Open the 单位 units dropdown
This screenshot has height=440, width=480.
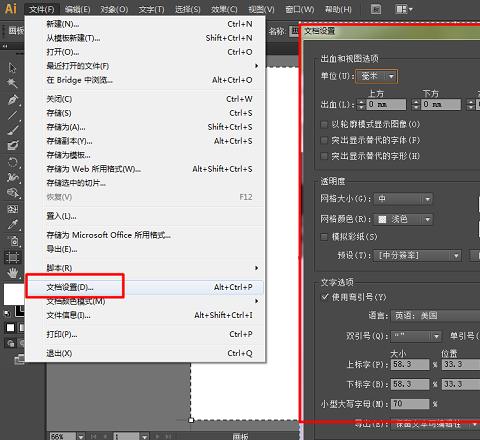coord(377,77)
